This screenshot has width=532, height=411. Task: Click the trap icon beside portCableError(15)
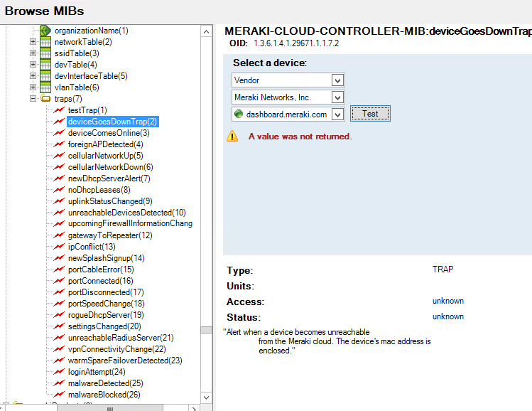59,269
